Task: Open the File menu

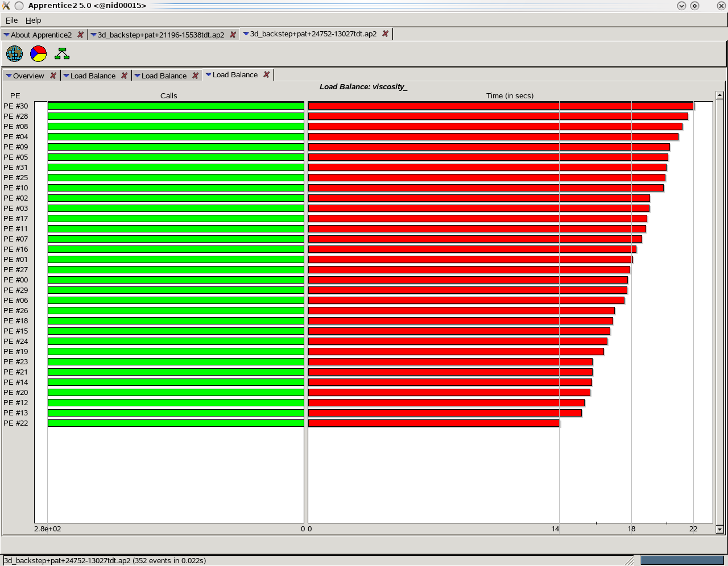Action: (11, 20)
